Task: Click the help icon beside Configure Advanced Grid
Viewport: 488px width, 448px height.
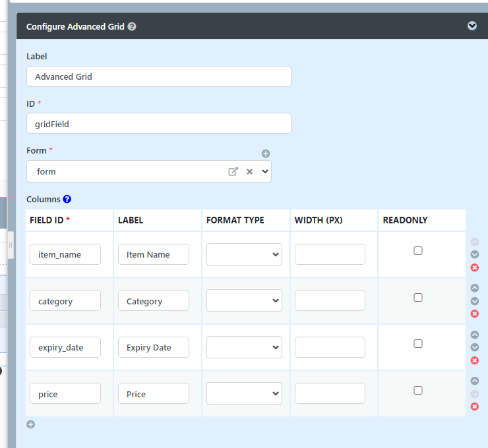Action: [x=132, y=27]
